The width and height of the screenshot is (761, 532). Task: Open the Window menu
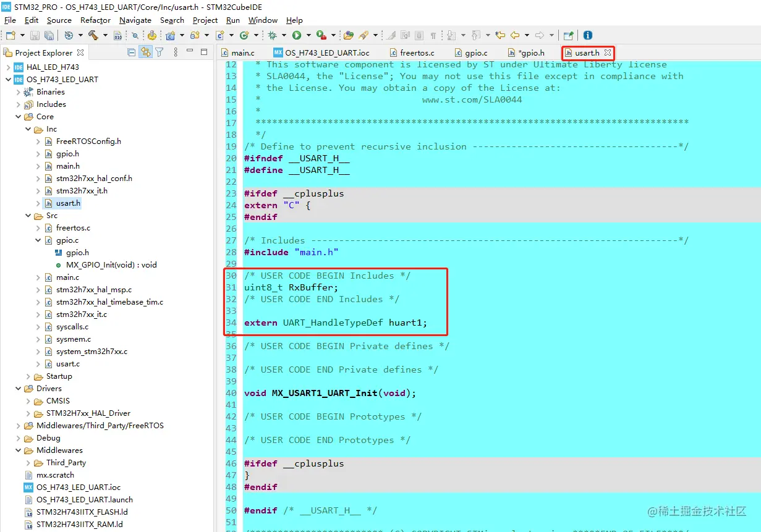pyautogui.click(x=263, y=20)
